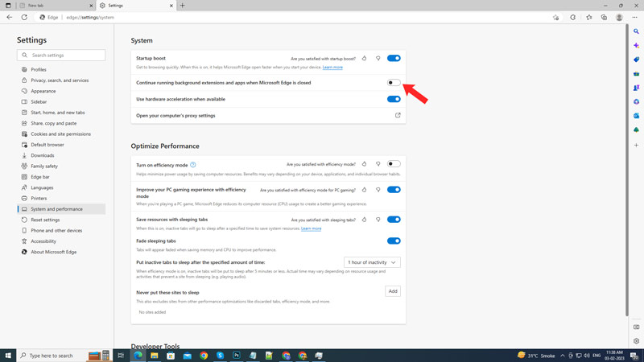
Task: Open a new tab with plus button
Action: 183,6
